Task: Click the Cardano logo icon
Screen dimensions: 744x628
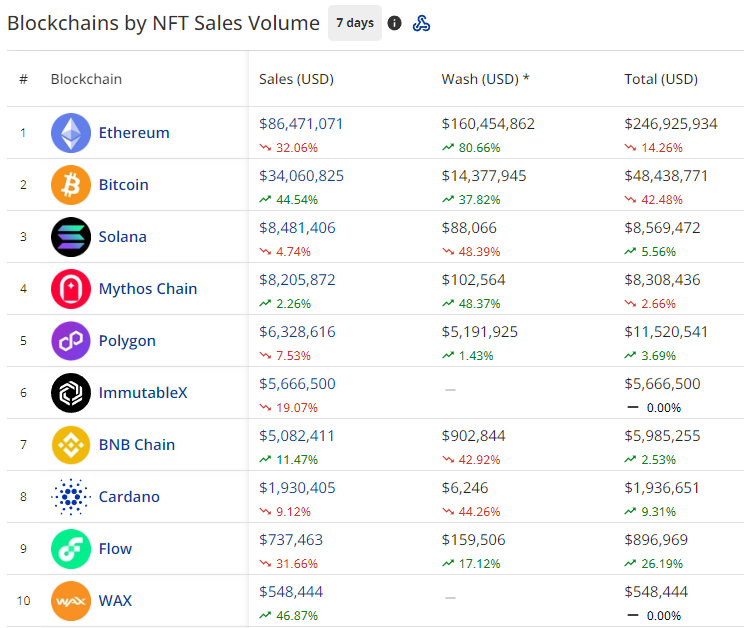Action: pyautogui.click(x=71, y=497)
